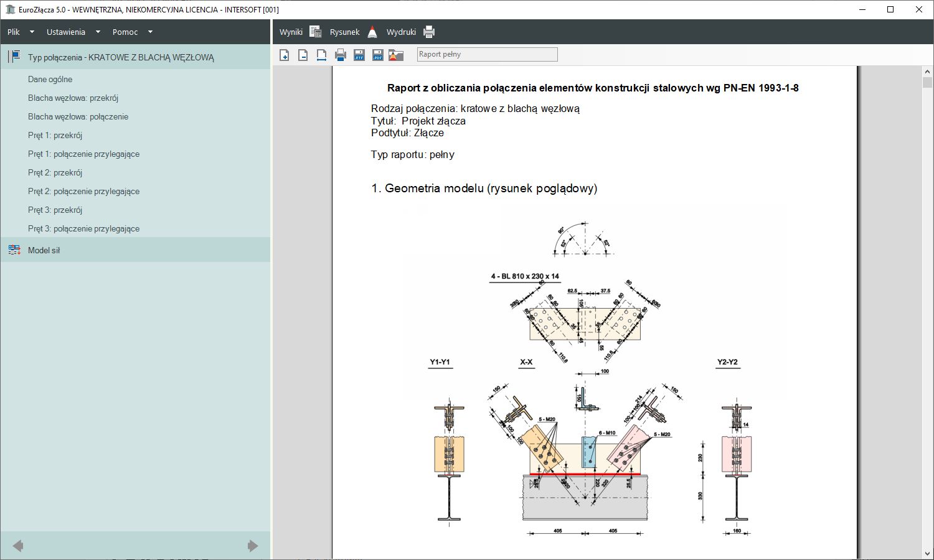This screenshot has height=560, width=934.
Task: Zoom out the report page
Action: (303, 55)
